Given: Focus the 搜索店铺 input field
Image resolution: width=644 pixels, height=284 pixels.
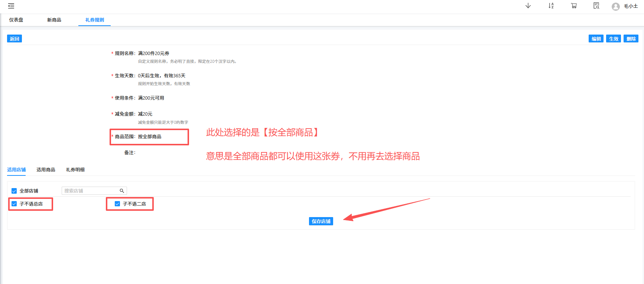Looking at the screenshot, I should (x=90, y=191).
